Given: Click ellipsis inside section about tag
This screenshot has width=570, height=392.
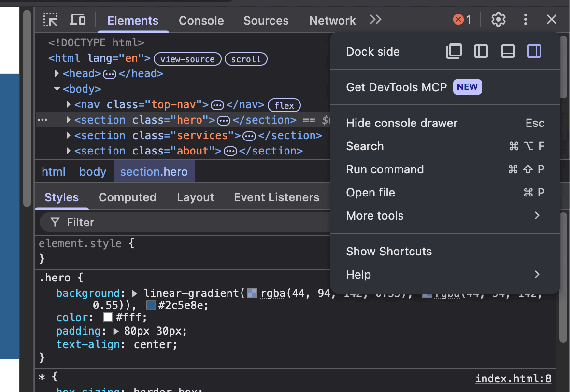Looking at the screenshot, I should tap(230, 152).
